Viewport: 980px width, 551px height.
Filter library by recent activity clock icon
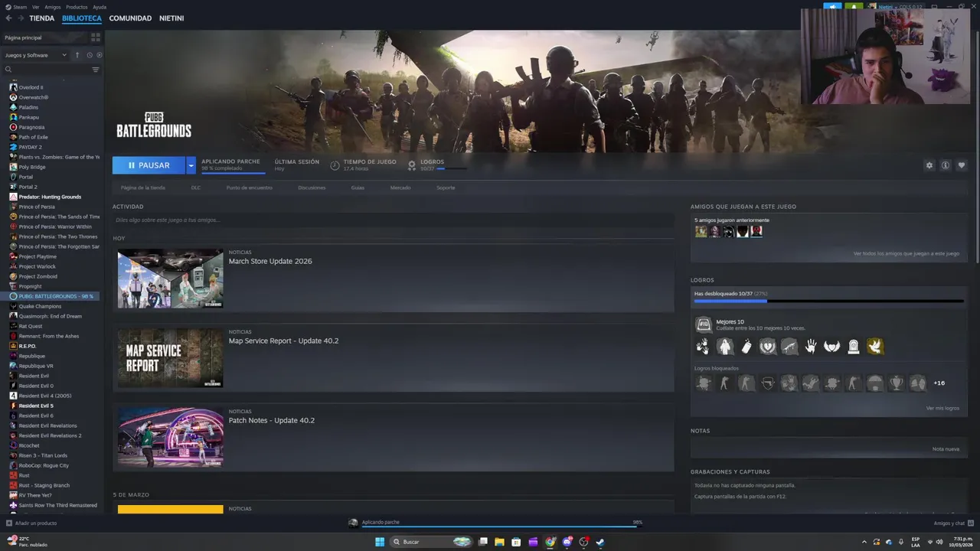[x=90, y=55]
